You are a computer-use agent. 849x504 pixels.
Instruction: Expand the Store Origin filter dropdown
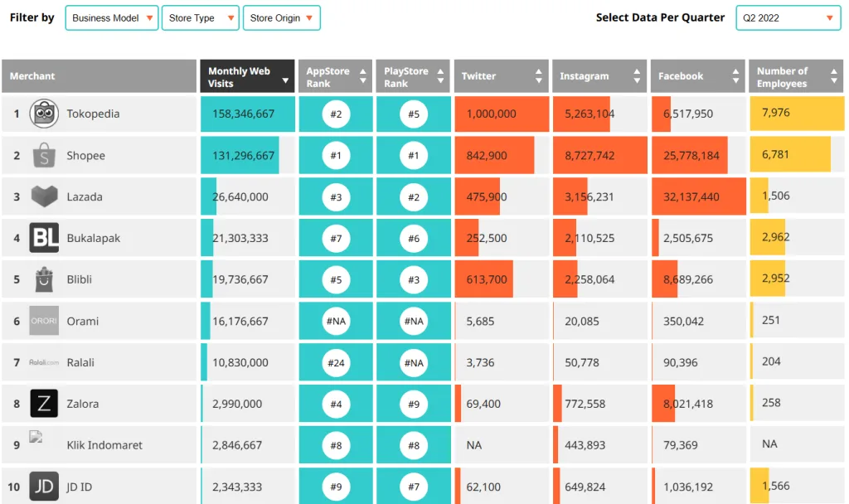click(x=281, y=18)
